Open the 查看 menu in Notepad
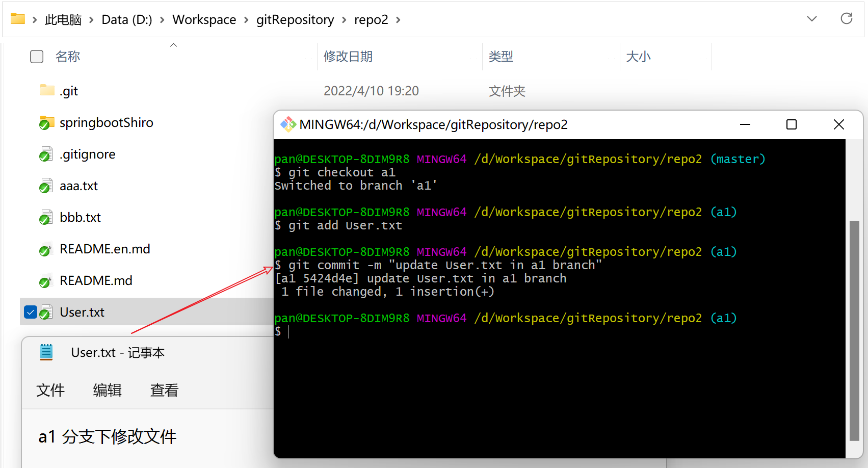 tap(164, 390)
